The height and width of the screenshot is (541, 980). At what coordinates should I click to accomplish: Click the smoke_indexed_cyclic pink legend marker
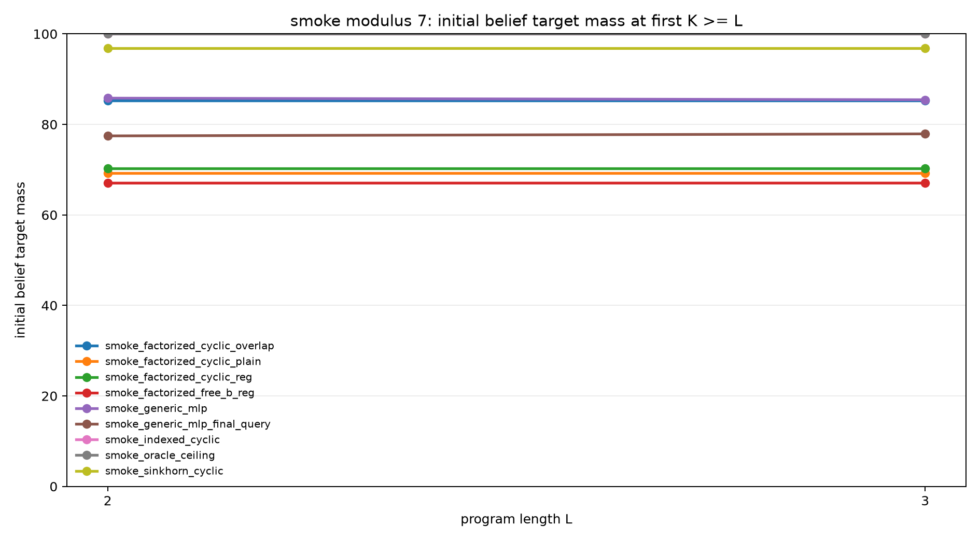[87, 440]
